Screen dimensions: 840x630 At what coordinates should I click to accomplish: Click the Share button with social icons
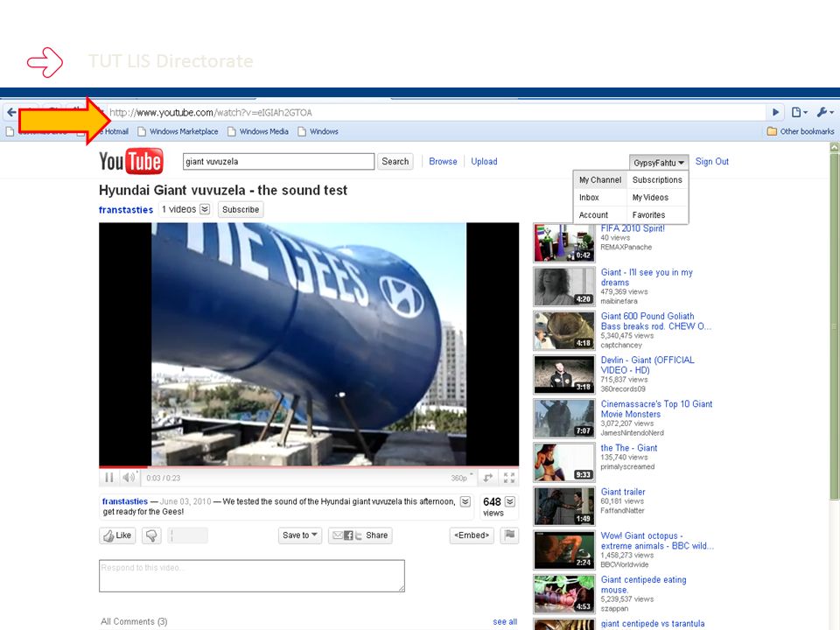[x=360, y=535]
